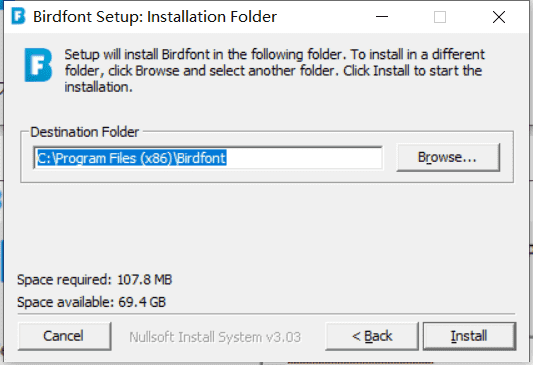Viewport: 533px width, 365px height.
Task: Click the "Birdfont Setup: Installation Folder" title text
Action: pos(155,17)
